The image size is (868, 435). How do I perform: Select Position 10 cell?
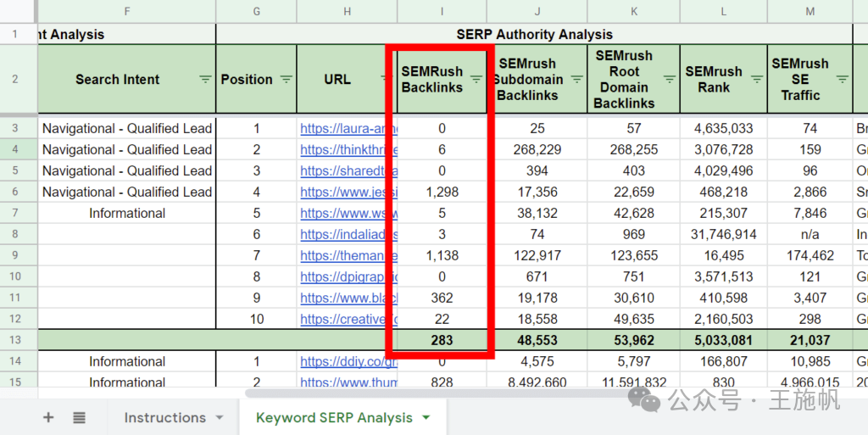click(x=256, y=320)
